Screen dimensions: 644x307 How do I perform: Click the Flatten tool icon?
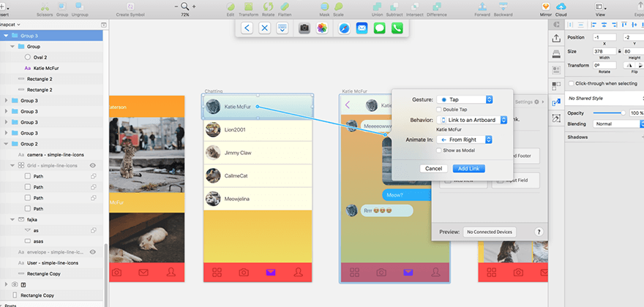284,7
